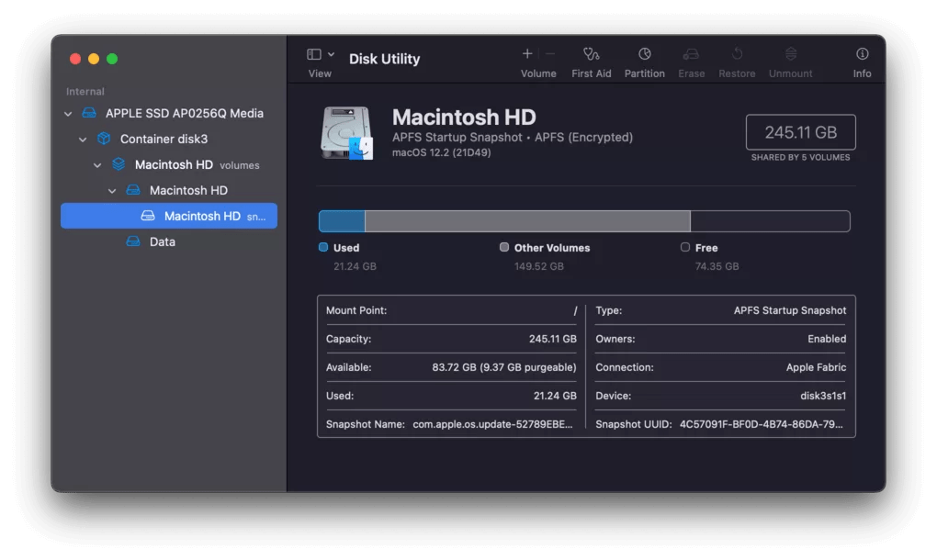Screen dimensions: 937x560
Task: Click the Used legend swatch
Action: (x=323, y=247)
